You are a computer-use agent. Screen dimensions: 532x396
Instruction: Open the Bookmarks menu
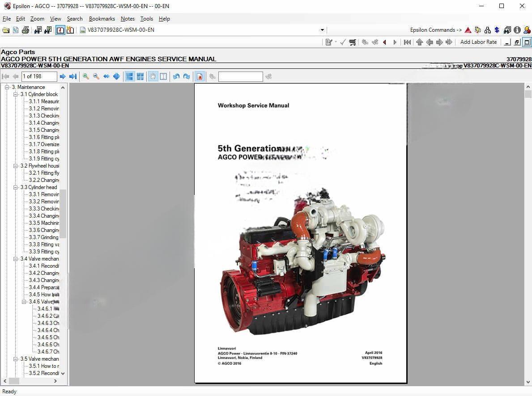102,19
